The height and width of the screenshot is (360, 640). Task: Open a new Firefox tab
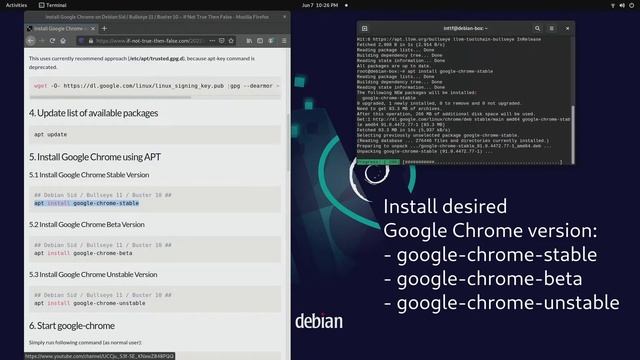tap(104, 29)
